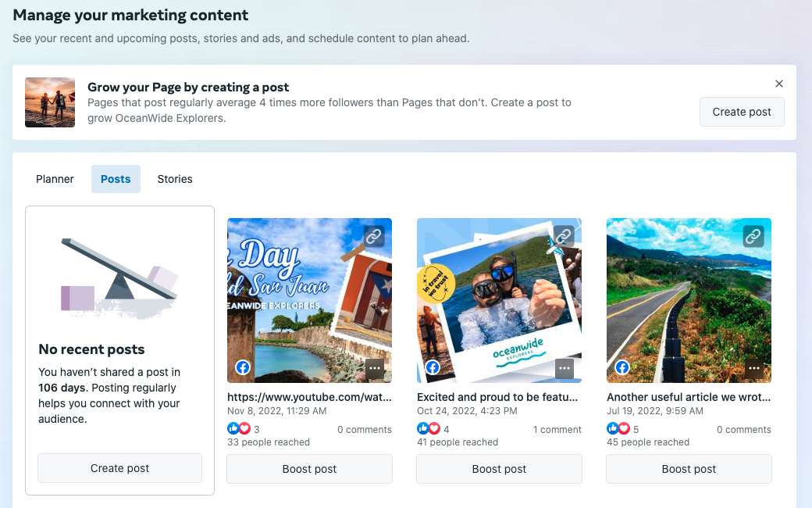Click '0 comments' on Jul 19 post
This screenshot has height=508, width=812.
click(x=743, y=430)
